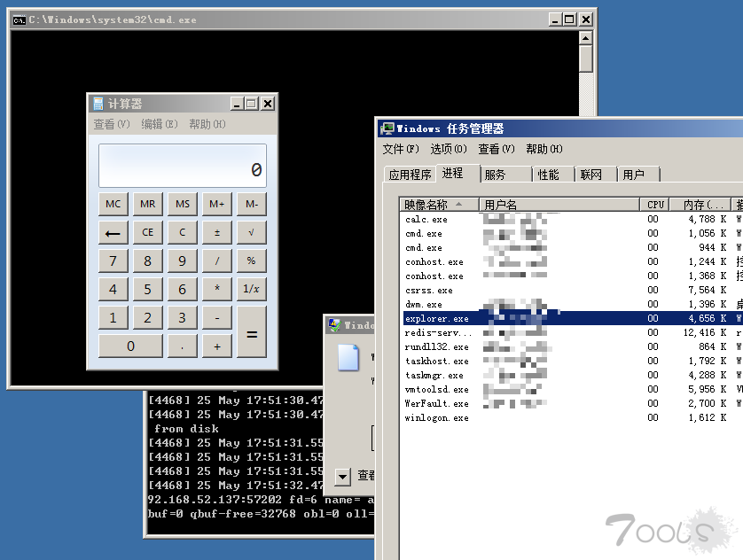Switch to the Users (用户) tab
The width and height of the screenshot is (743, 560).
pyautogui.click(x=638, y=175)
